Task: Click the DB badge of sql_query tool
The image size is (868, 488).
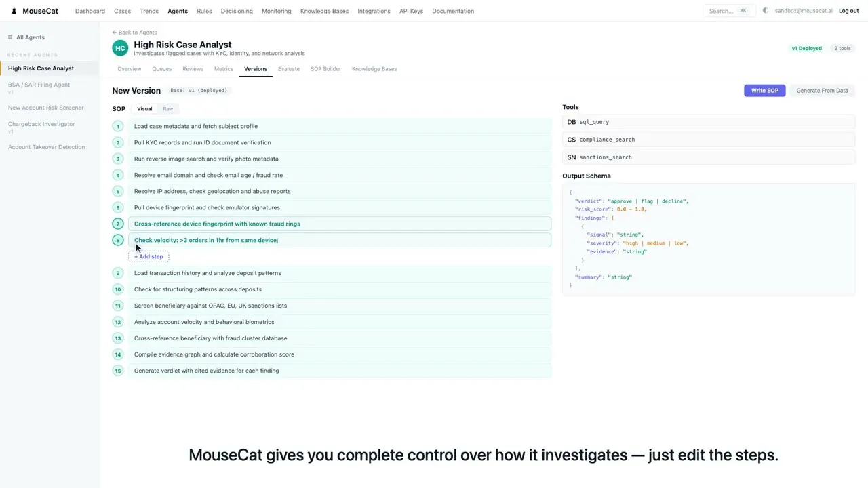Action: click(x=572, y=122)
